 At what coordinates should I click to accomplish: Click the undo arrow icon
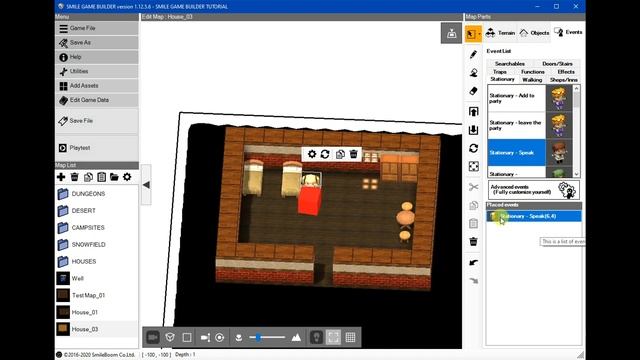473,262
